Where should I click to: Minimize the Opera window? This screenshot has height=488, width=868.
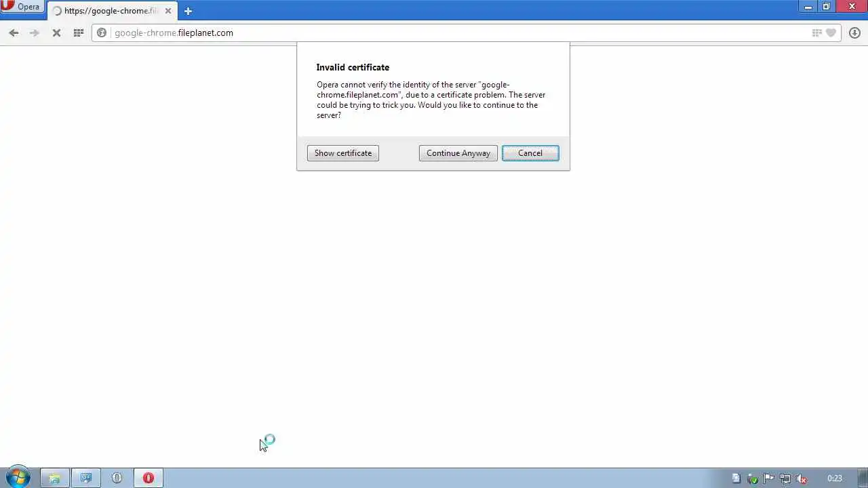click(808, 7)
